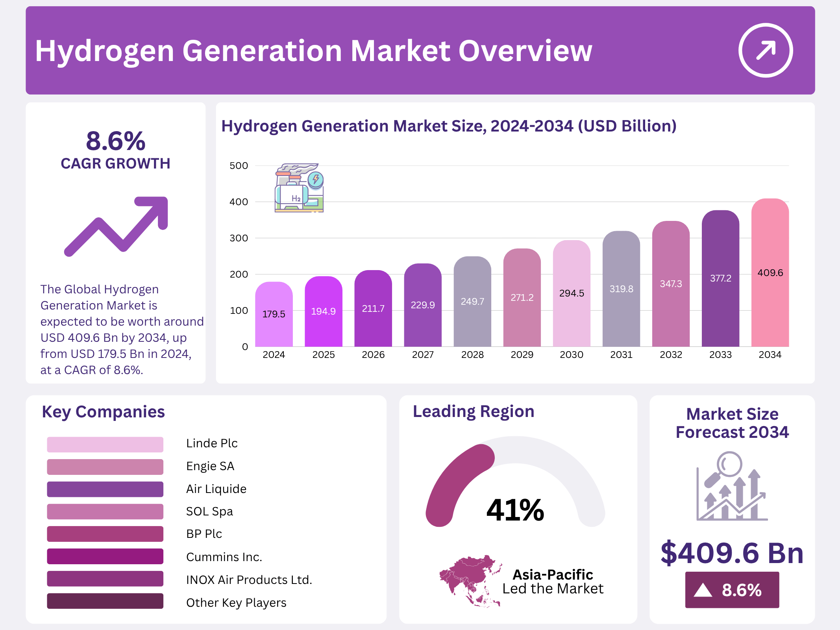Click the magnifier chart forecast icon
The width and height of the screenshot is (840, 630).
pos(732,487)
